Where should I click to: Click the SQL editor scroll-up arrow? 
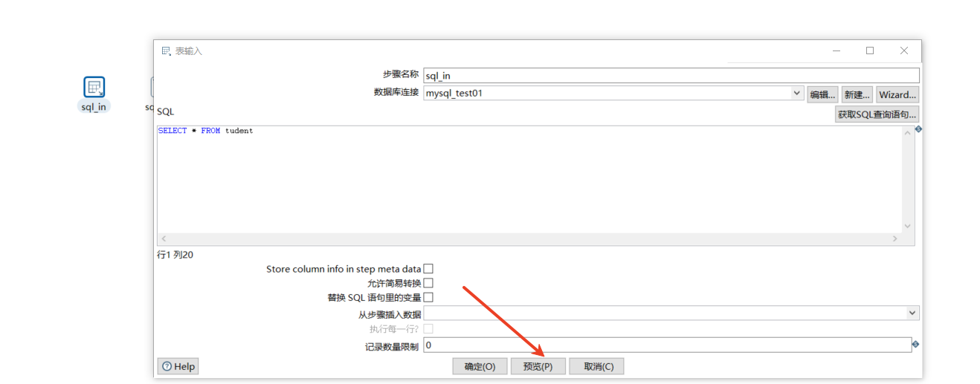pos(907,133)
